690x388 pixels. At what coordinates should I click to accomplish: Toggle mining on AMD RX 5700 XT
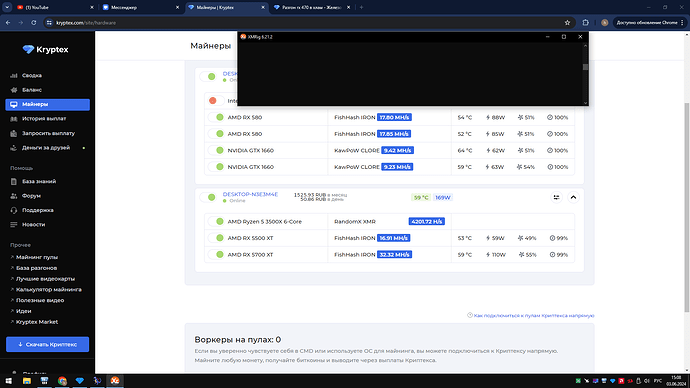216,255
